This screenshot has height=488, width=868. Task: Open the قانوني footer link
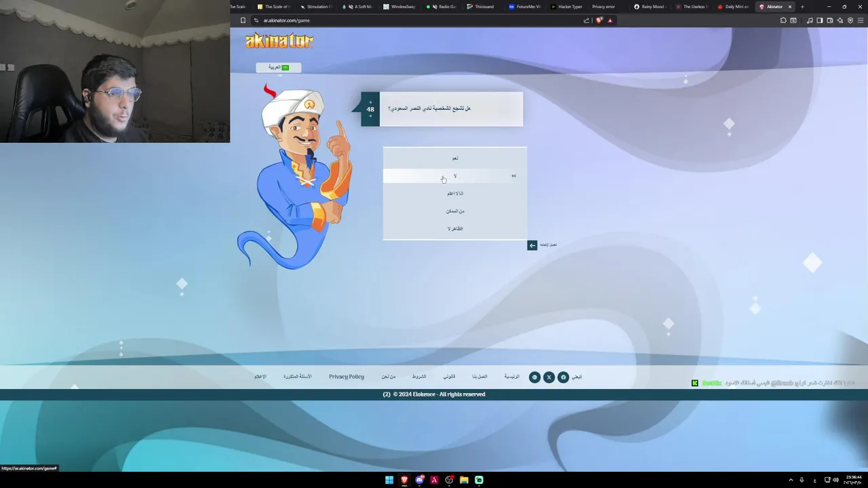pos(449,377)
